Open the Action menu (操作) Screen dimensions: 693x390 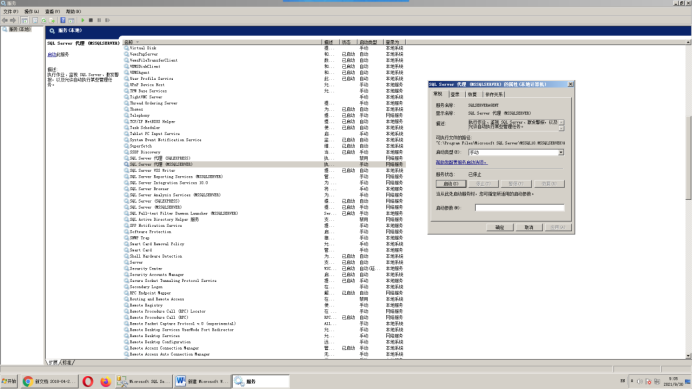click(x=31, y=11)
